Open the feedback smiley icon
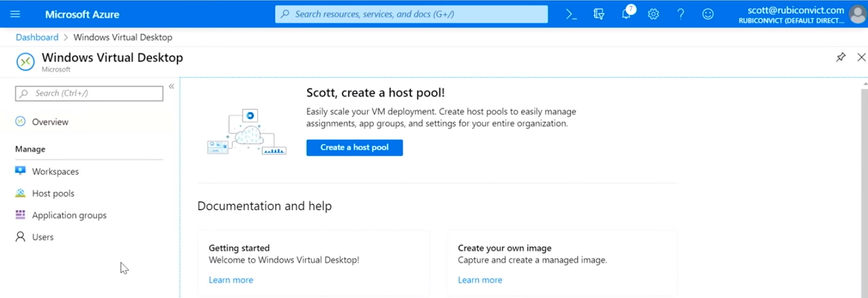Image resolution: width=868 pixels, height=298 pixels. pos(708,14)
